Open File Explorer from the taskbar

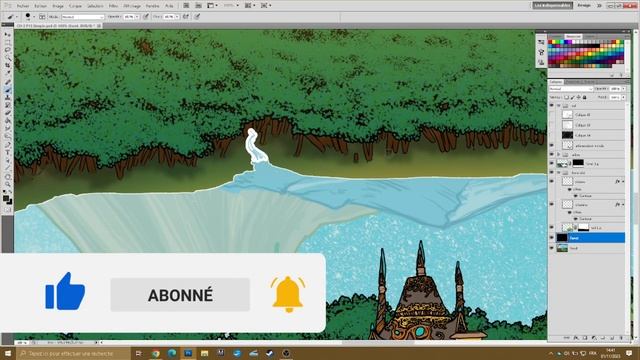[204, 353]
